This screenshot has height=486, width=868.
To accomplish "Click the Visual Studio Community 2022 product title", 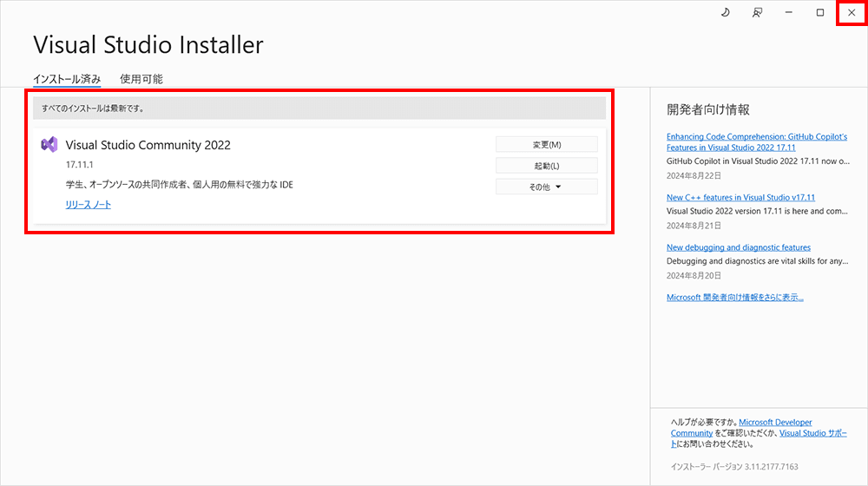I will pos(148,144).
